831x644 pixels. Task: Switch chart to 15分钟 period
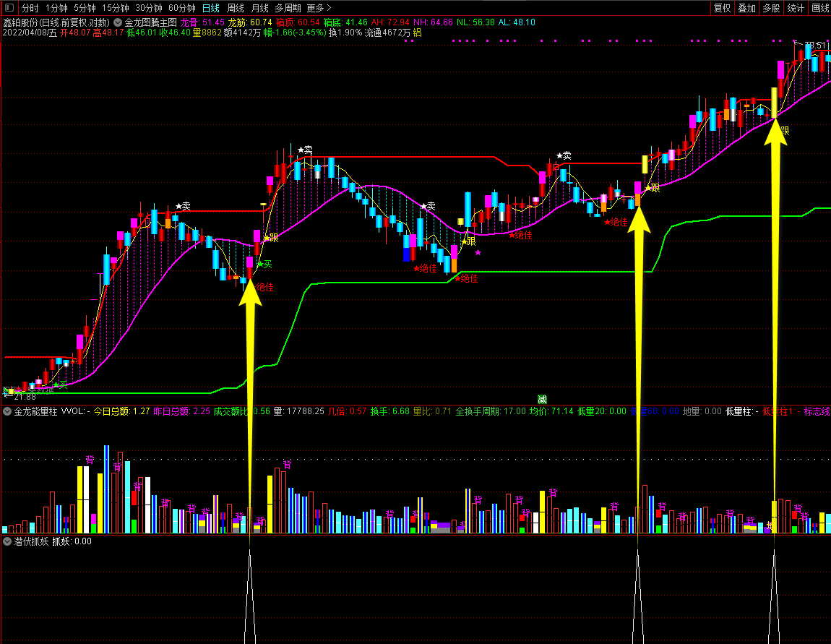(115, 8)
